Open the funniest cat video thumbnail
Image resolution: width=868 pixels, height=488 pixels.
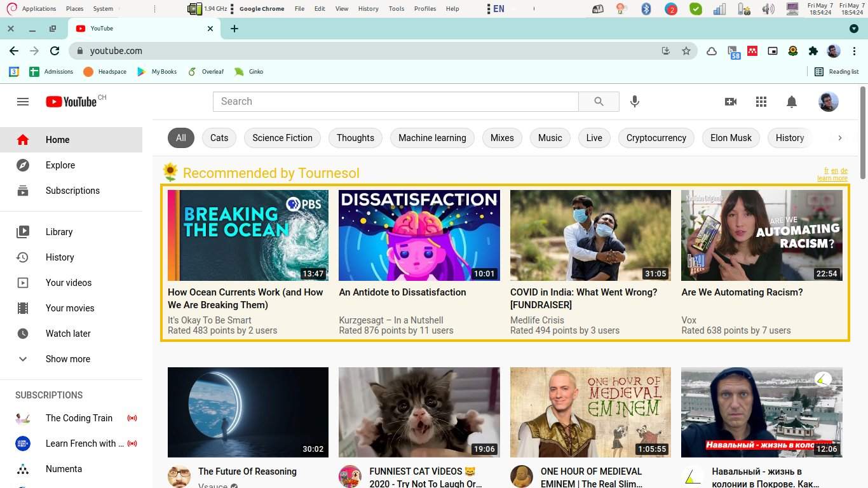pyautogui.click(x=419, y=412)
